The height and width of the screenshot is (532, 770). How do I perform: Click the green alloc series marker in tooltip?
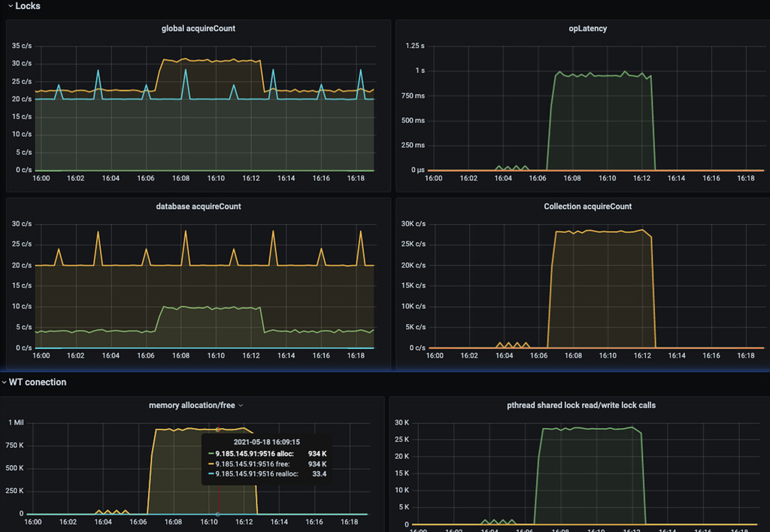[211, 454]
